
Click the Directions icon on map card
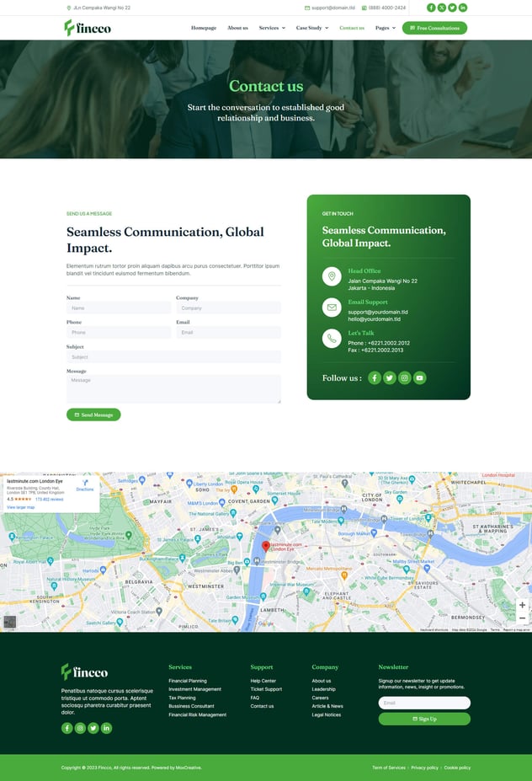tap(85, 483)
